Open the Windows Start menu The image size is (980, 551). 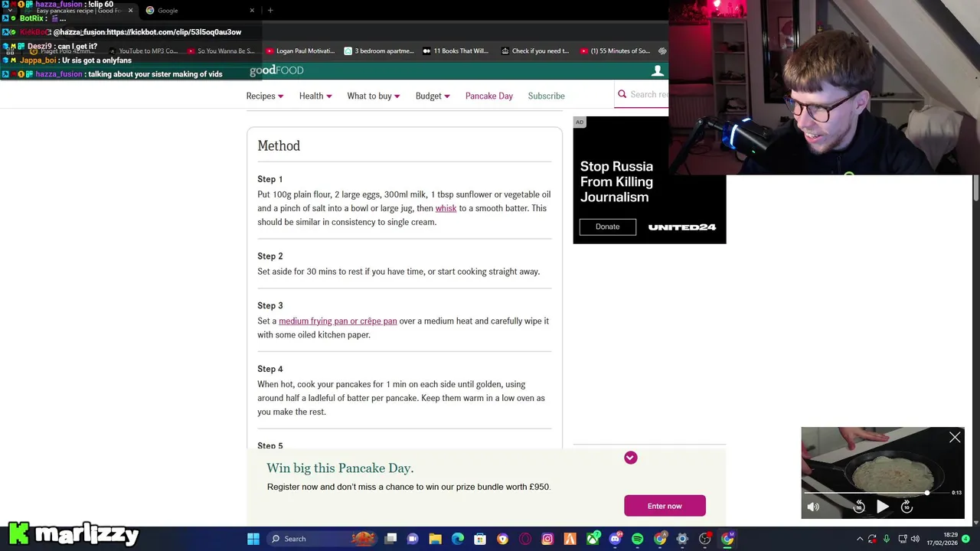253,539
